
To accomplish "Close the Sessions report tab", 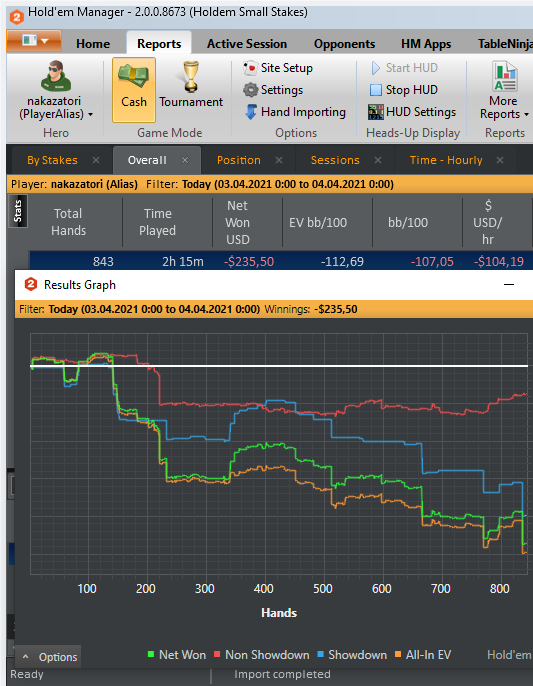I will tap(378, 160).
